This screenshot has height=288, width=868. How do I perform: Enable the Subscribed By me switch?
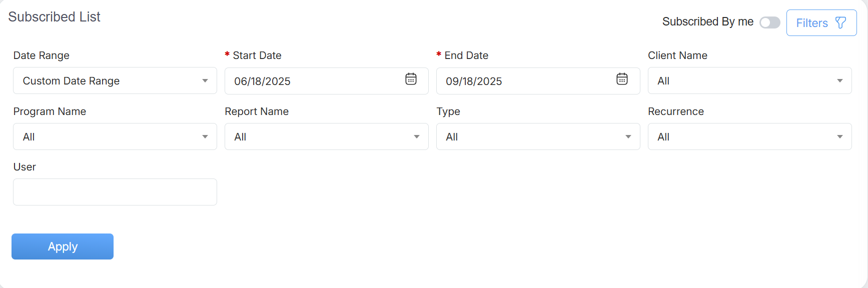point(769,22)
